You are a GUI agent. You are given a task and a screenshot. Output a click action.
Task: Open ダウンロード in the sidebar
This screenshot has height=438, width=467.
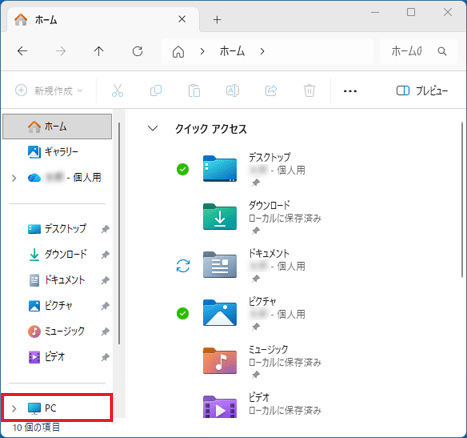pos(57,254)
